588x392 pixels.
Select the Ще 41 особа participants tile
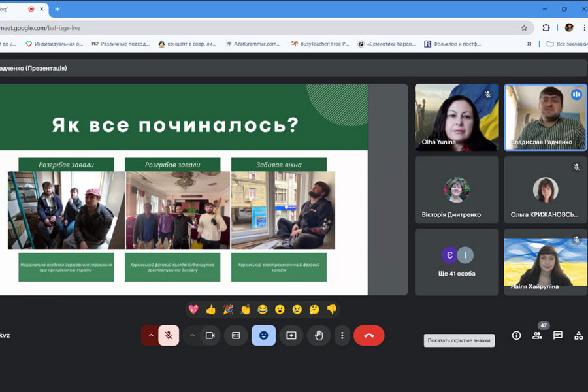pos(457,262)
